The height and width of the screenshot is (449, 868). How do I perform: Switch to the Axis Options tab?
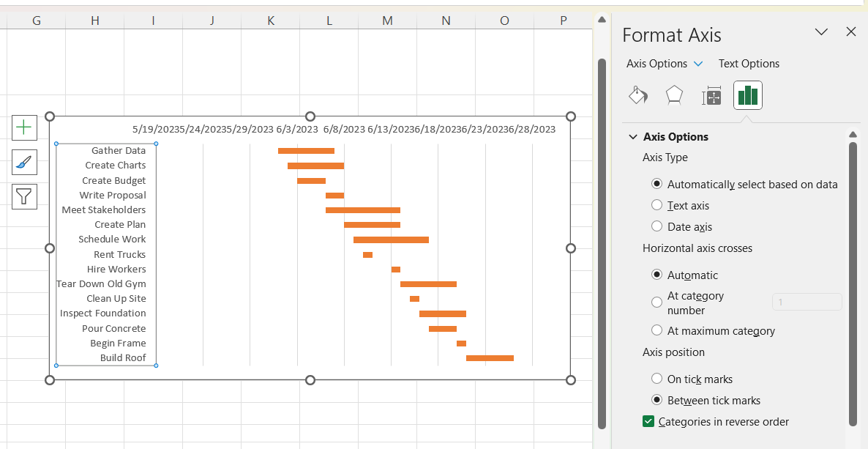click(x=656, y=64)
